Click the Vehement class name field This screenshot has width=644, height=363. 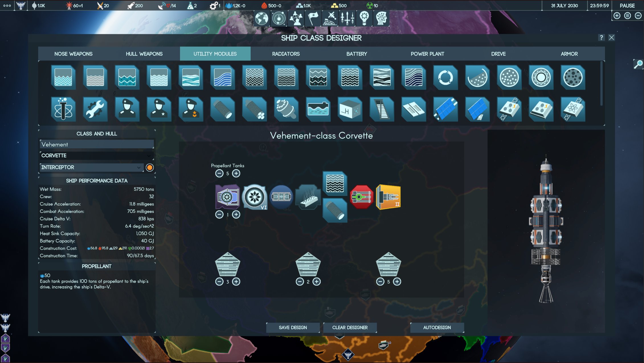(97, 144)
